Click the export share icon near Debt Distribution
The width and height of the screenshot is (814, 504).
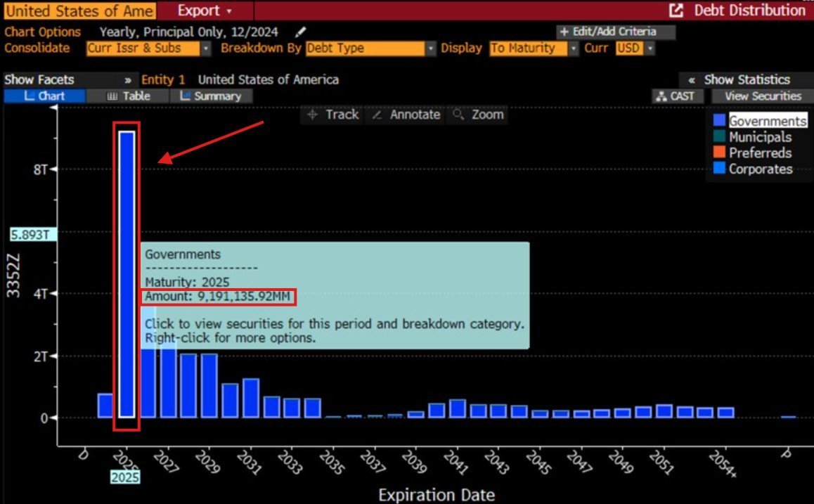676,10
